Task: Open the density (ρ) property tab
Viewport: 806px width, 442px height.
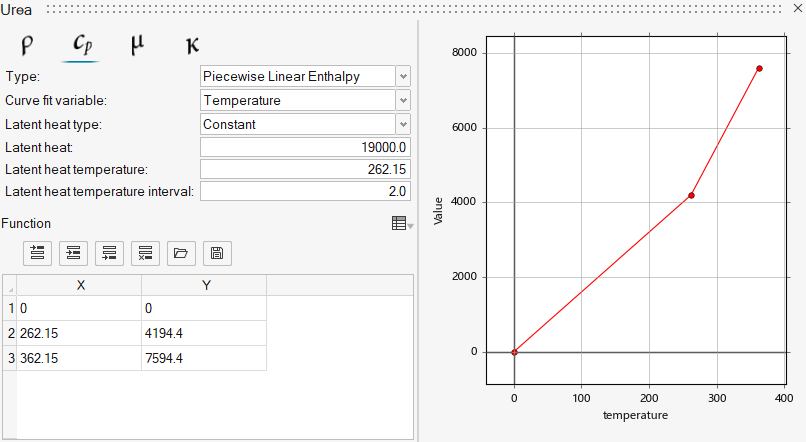Action: click(27, 45)
